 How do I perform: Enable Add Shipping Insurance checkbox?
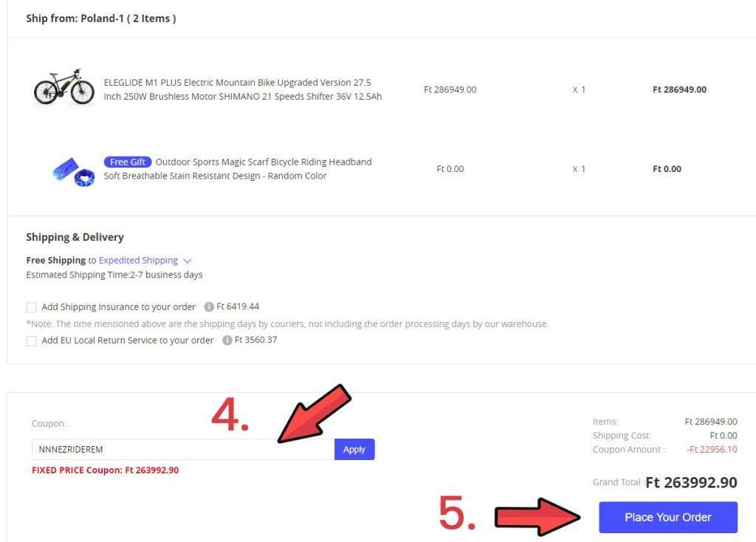click(x=31, y=307)
